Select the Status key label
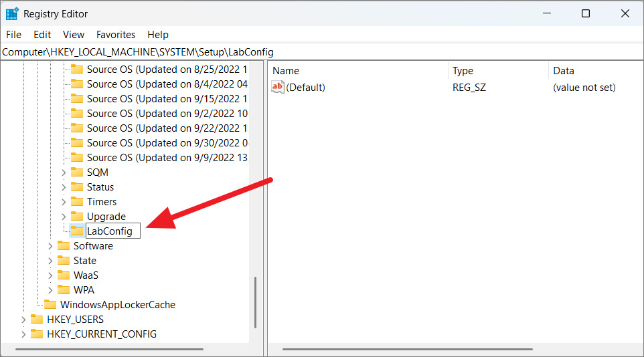Viewport: 644px width, 357px height. coord(100,187)
